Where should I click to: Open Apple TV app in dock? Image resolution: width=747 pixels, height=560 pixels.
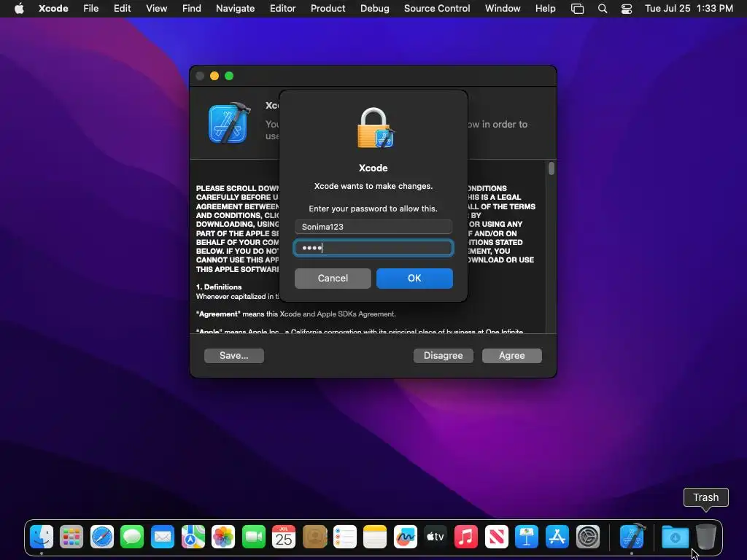click(x=436, y=537)
